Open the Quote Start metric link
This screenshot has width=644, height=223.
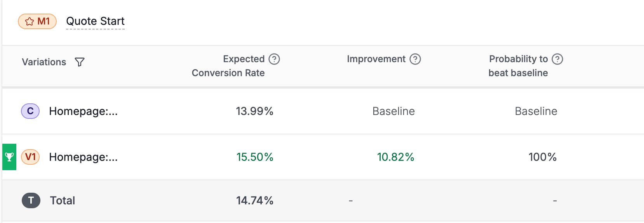pos(95,21)
